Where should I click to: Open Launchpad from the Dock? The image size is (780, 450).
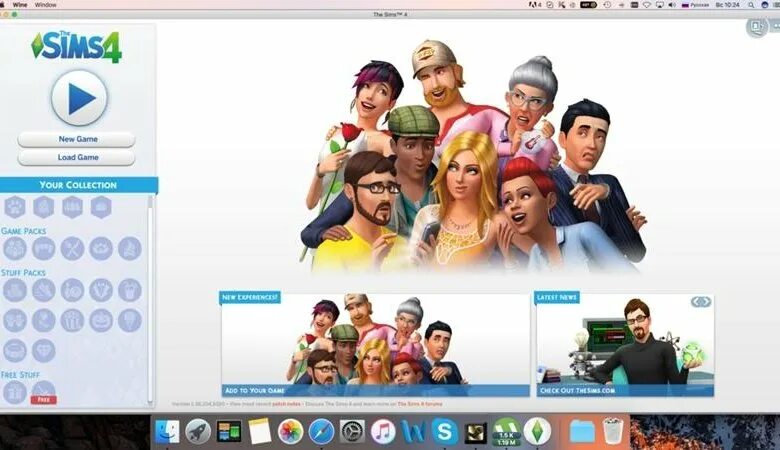click(198, 431)
